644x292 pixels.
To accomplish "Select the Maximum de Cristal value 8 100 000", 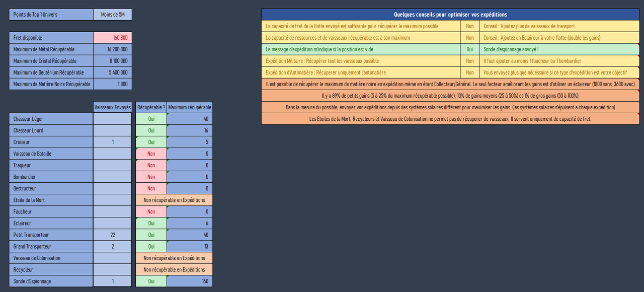I will [113, 61].
